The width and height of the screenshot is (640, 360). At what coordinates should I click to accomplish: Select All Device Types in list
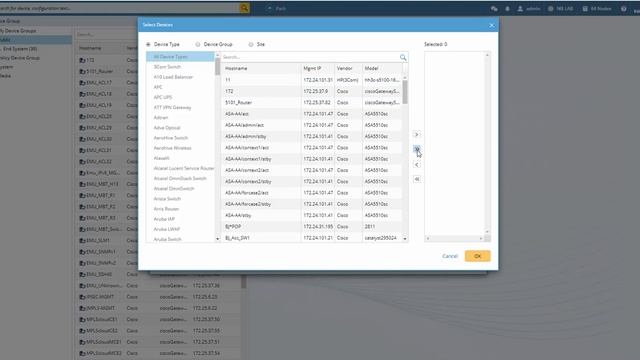180,57
